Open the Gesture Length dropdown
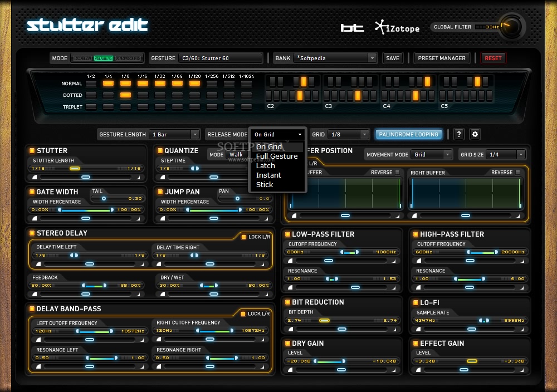Viewport: 557px width, 392px height. (174, 134)
